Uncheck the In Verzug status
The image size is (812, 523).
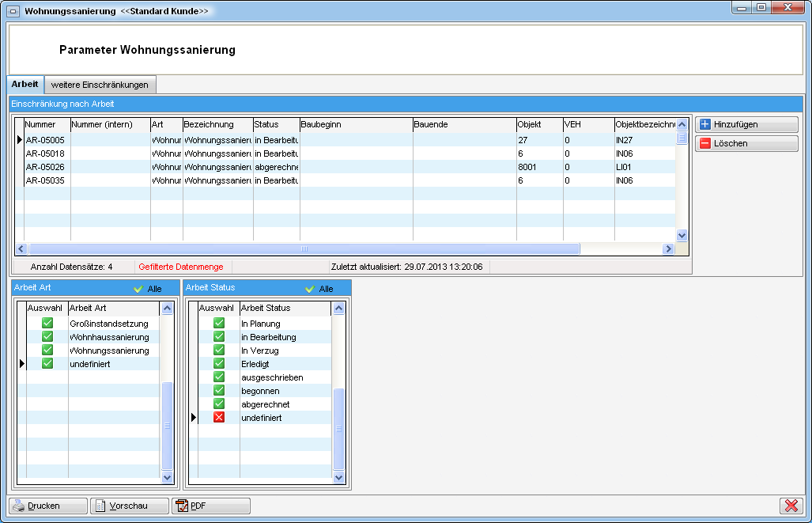[x=219, y=351]
